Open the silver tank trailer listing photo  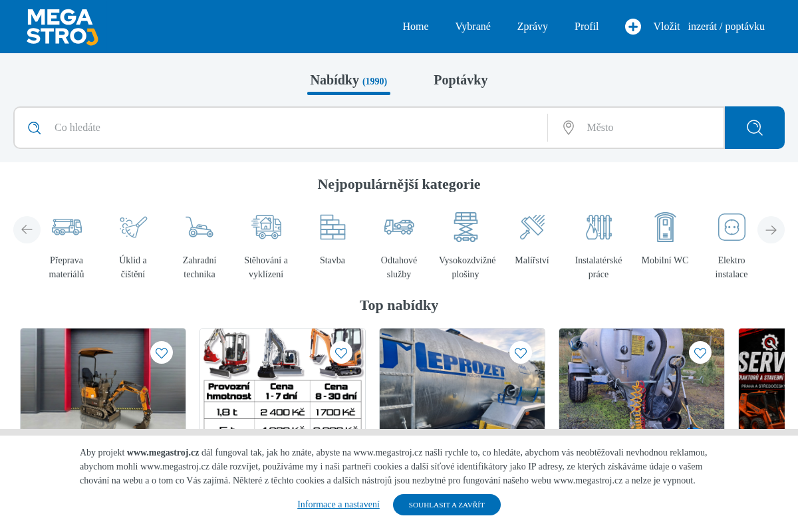642,379
